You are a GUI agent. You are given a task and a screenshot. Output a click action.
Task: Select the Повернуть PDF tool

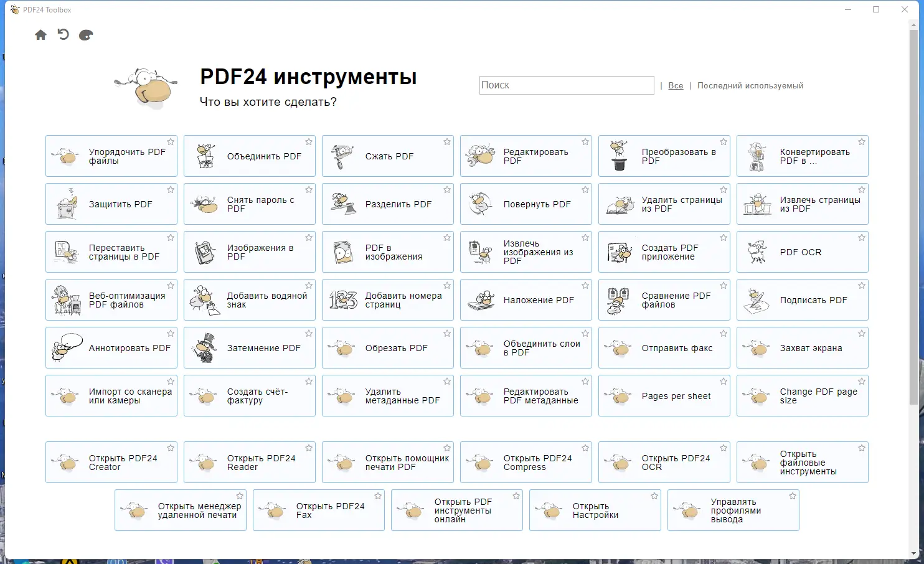[526, 204]
